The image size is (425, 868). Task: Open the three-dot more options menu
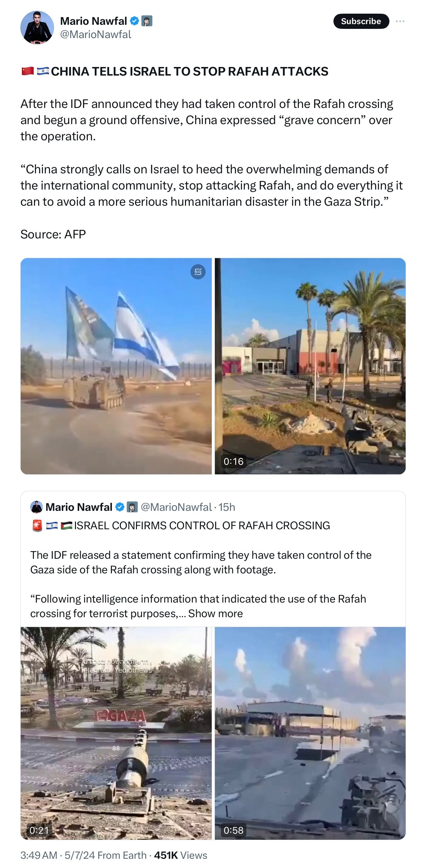coord(400,21)
